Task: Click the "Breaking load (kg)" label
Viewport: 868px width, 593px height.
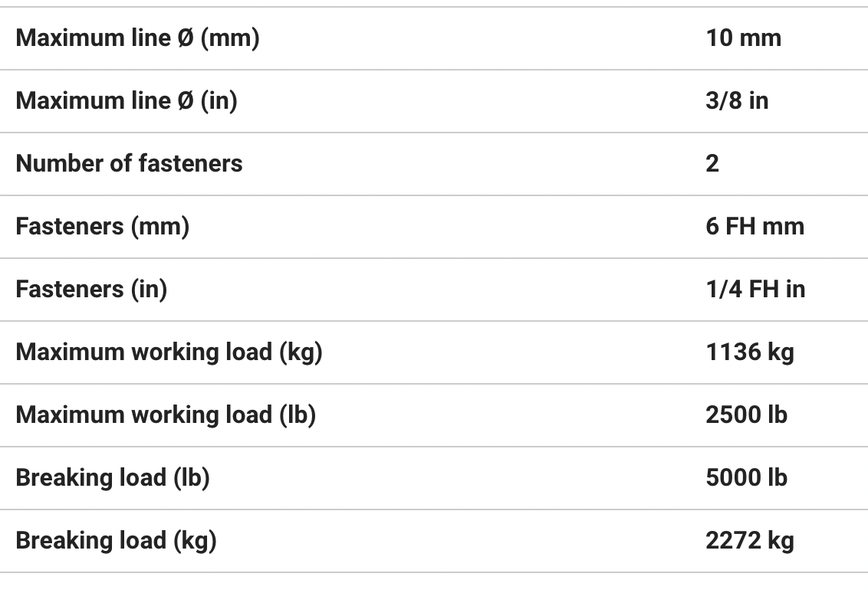Action: 116,540
